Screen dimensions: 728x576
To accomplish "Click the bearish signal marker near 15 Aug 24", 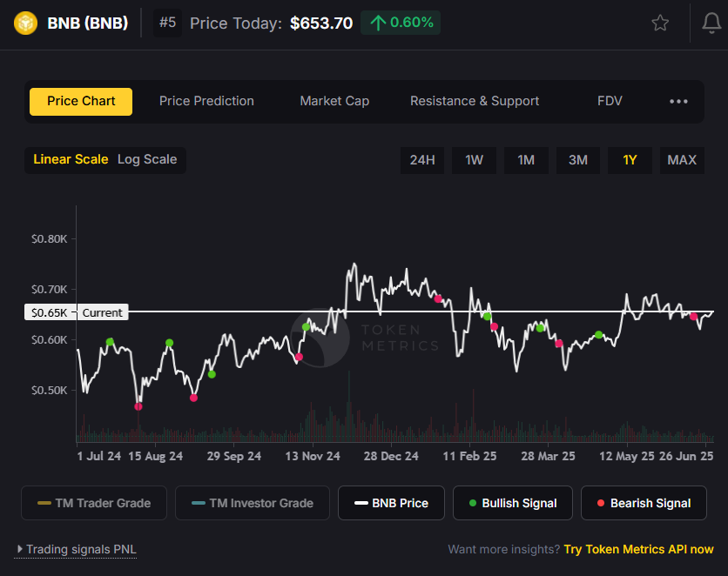I will (x=138, y=406).
